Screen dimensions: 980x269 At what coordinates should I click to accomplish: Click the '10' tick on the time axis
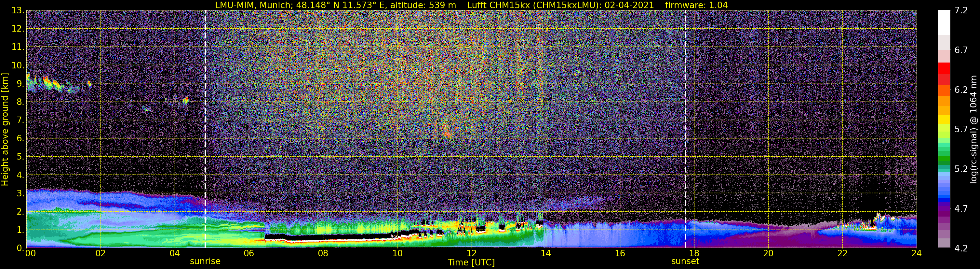pyautogui.click(x=397, y=254)
